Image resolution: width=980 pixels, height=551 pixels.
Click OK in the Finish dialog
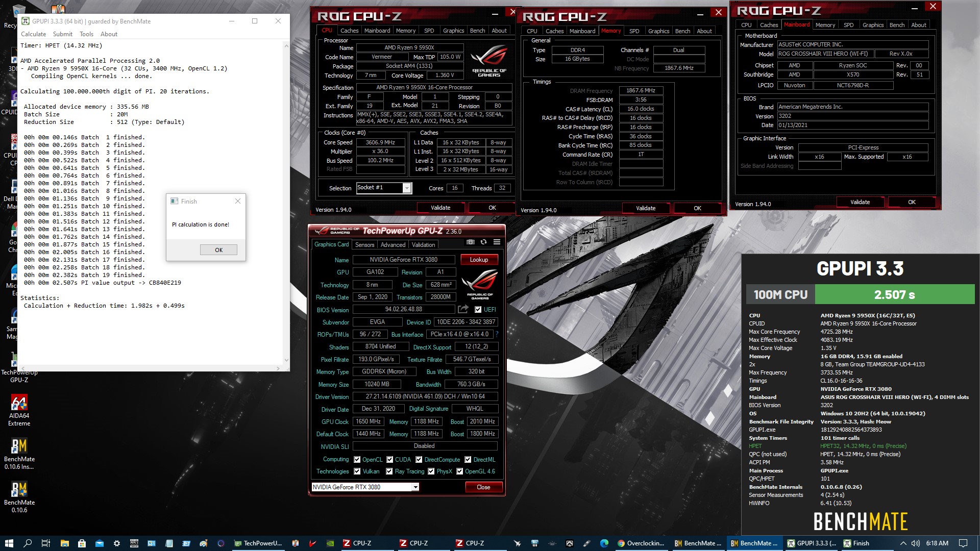pos(218,250)
